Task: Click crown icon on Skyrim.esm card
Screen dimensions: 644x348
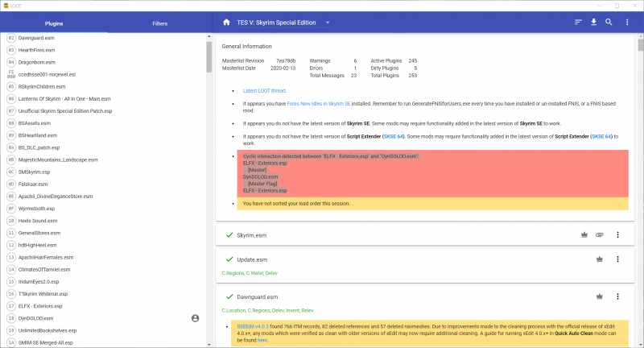Action: pyautogui.click(x=584, y=235)
